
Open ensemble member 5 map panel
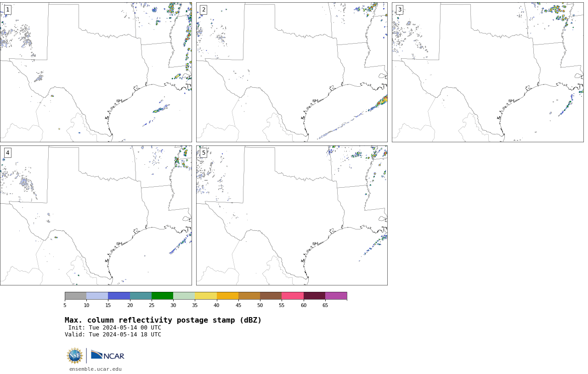(292, 215)
